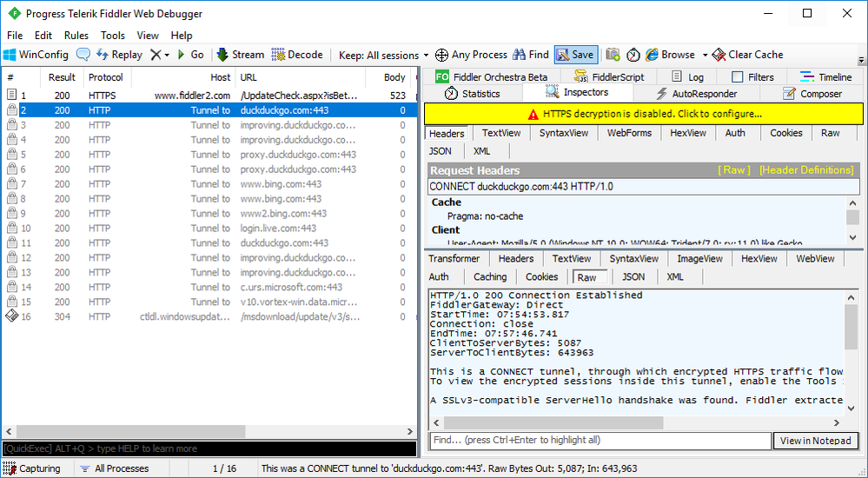Image resolution: width=868 pixels, height=478 pixels.
Task: Open the Tools menu
Action: tap(113, 36)
